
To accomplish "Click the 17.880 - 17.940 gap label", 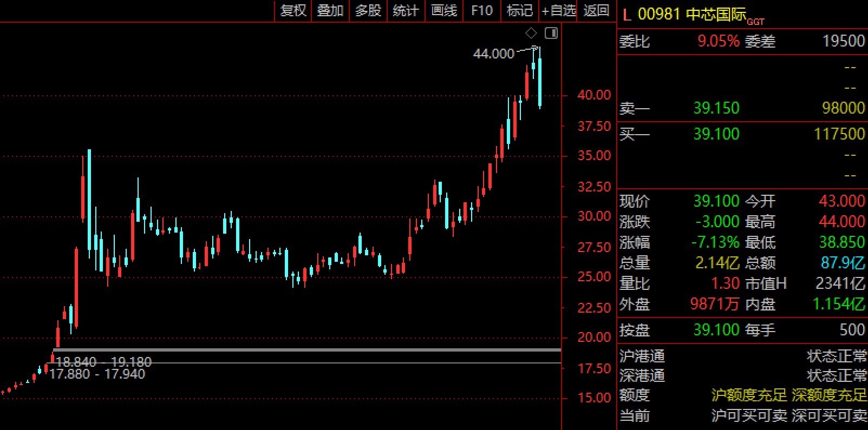I will [97, 374].
